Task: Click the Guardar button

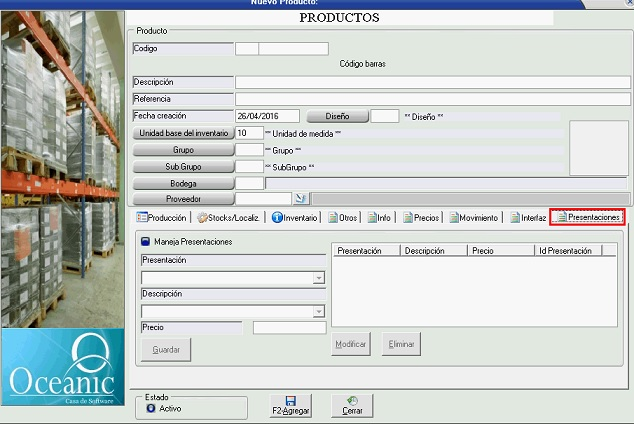Action: [x=166, y=349]
